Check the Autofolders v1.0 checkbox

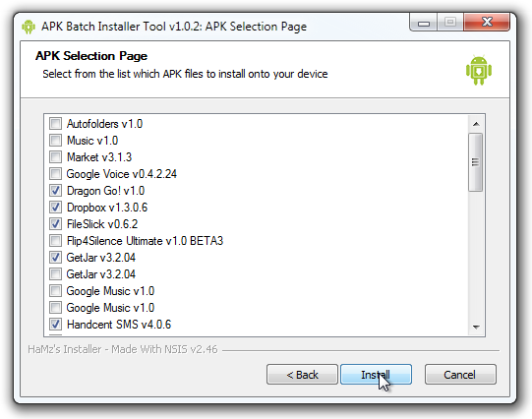tap(55, 124)
